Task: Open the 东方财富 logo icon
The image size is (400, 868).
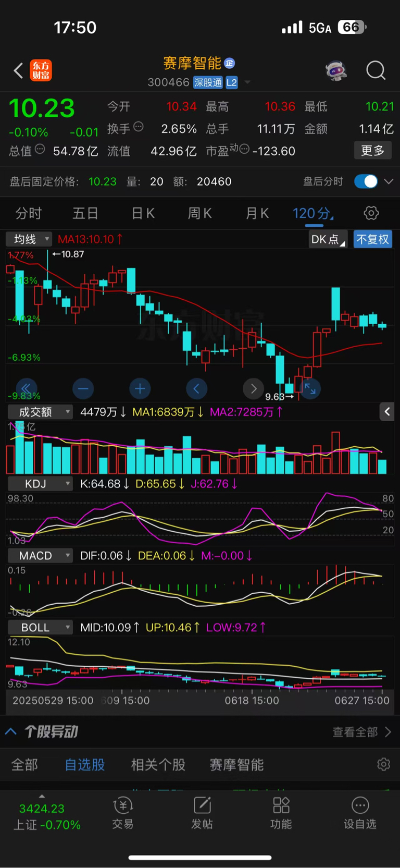Action: [x=41, y=70]
